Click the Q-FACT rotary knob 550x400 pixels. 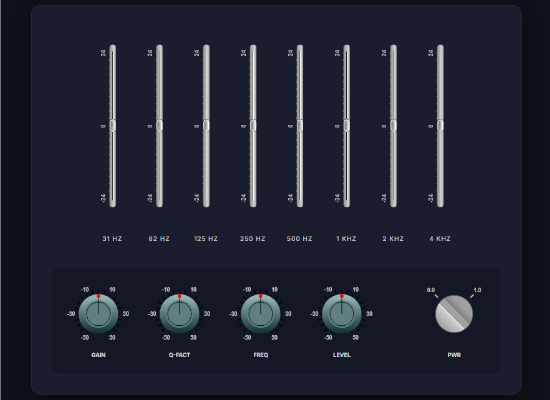click(x=179, y=313)
